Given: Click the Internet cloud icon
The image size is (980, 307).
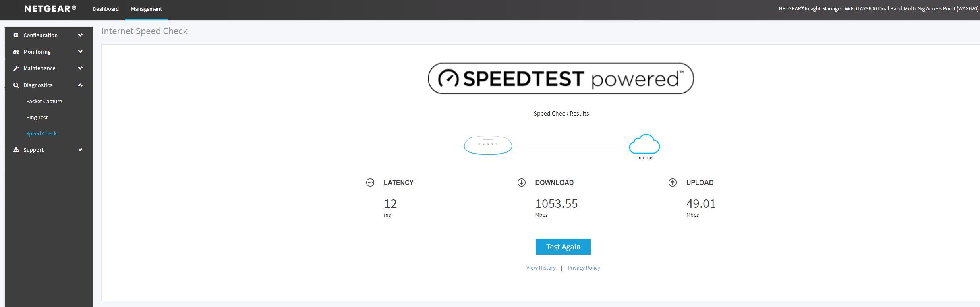Looking at the screenshot, I should pos(644,144).
